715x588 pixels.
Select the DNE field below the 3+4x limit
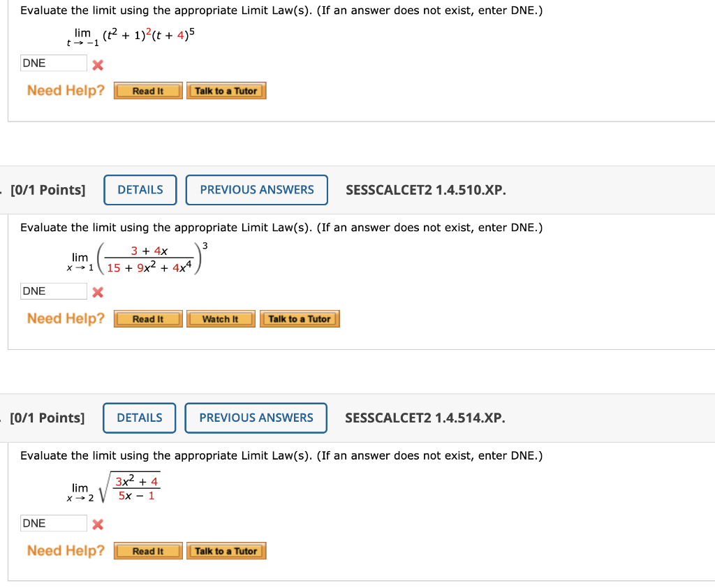point(53,291)
